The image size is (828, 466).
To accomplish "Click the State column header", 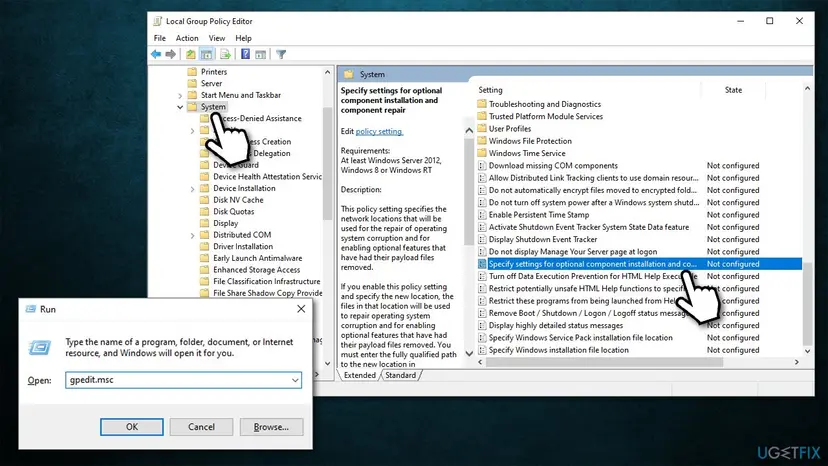I will pyautogui.click(x=733, y=90).
